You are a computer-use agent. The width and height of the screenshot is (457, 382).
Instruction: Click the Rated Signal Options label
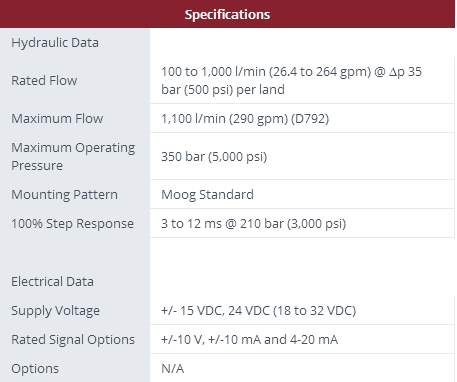[x=73, y=339]
